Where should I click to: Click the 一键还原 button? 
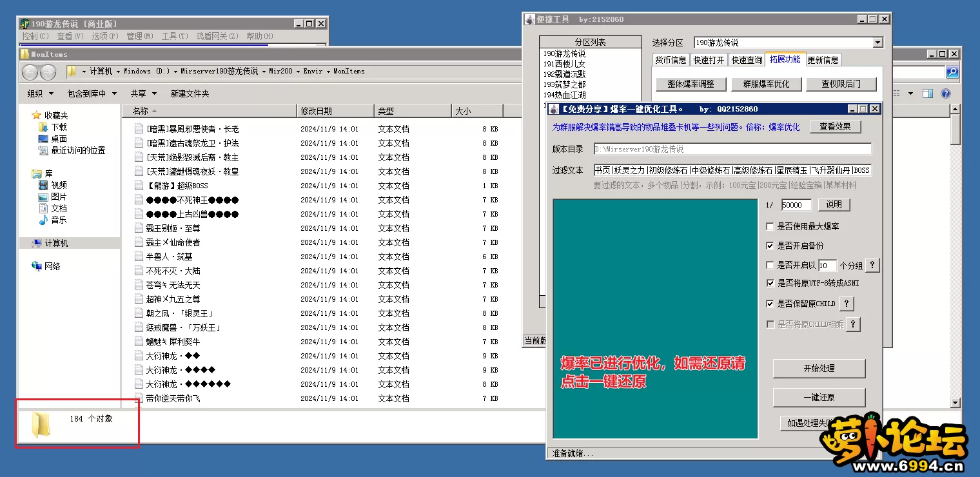coord(819,398)
